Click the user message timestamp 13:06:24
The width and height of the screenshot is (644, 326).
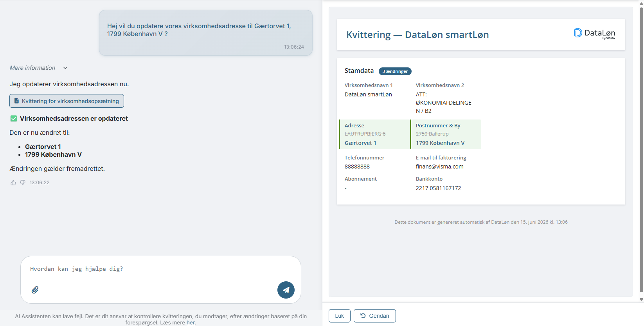point(294,47)
